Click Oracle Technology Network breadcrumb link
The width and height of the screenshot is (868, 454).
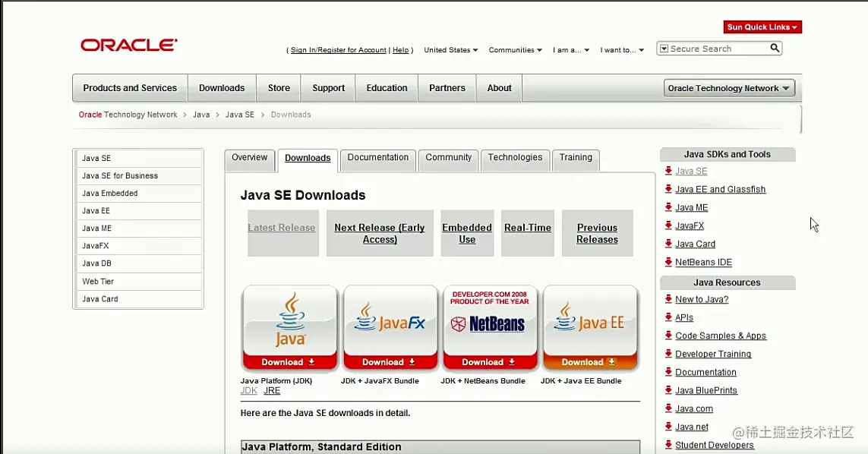tap(128, 115)
